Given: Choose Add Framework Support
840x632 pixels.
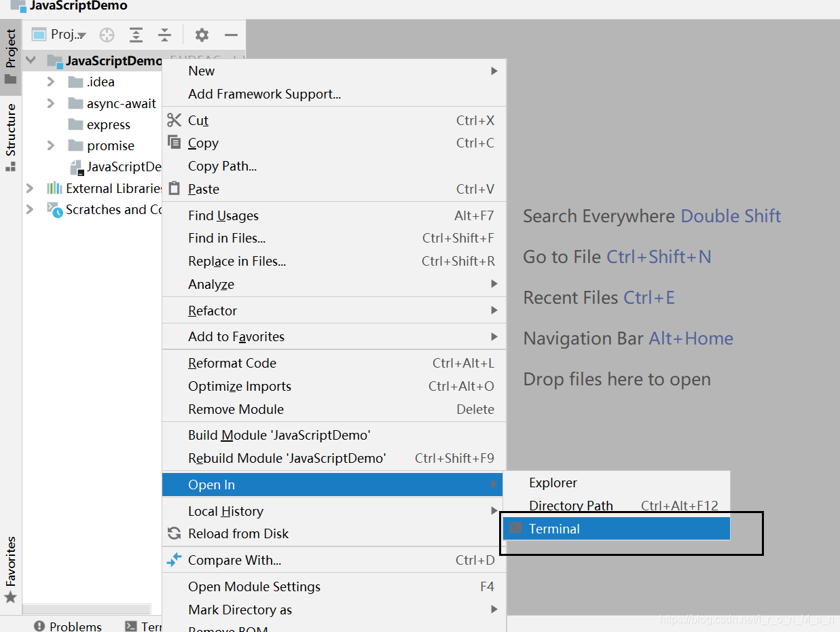Looking at the screenshot, I should tap(334, 94).
